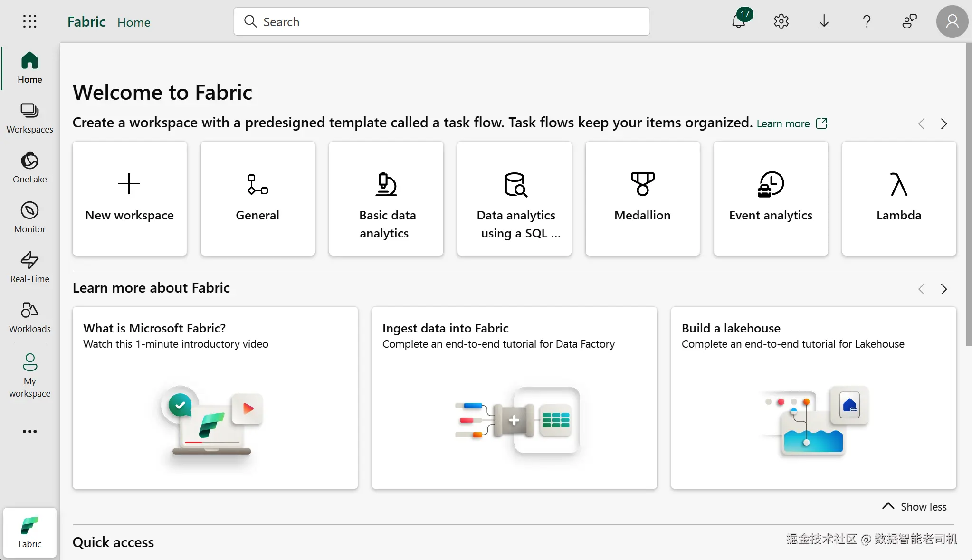Screen dimensions: 972x560
Task: Advance Learn more about Fabric carousel
Action: [x=944, y=289]
